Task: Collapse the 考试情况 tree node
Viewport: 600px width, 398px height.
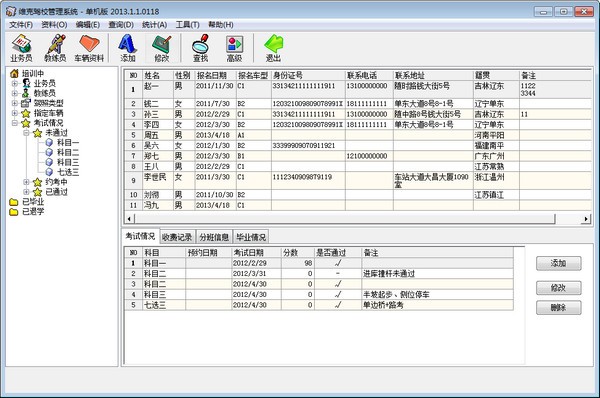Action: point(15,123)
